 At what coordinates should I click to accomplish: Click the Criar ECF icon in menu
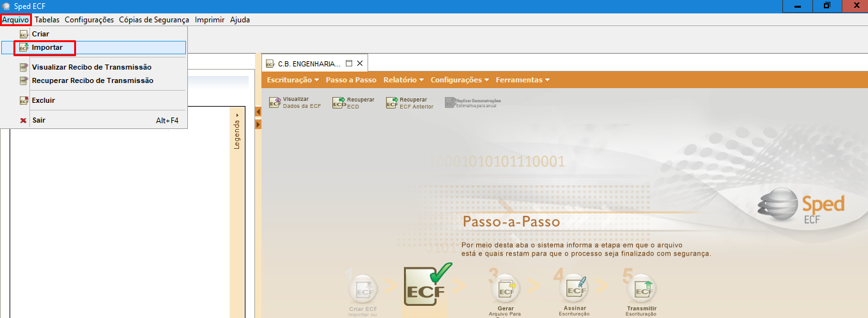(24, 34)
